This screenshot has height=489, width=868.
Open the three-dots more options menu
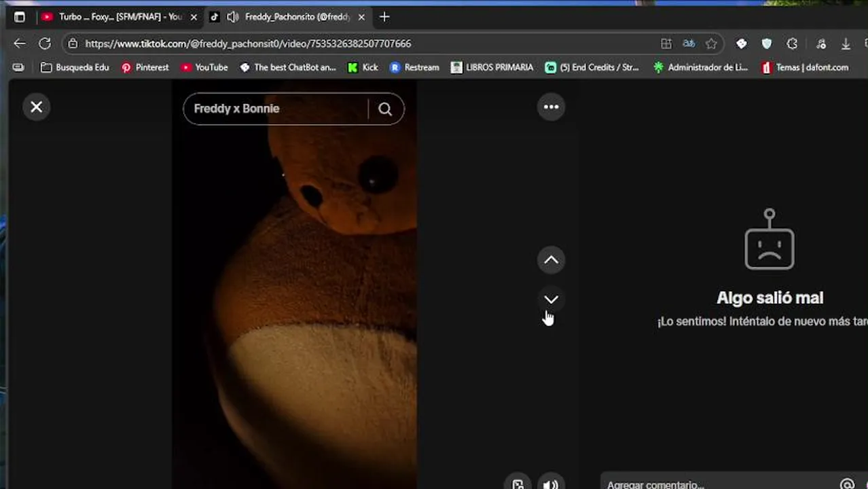[551, 107]
